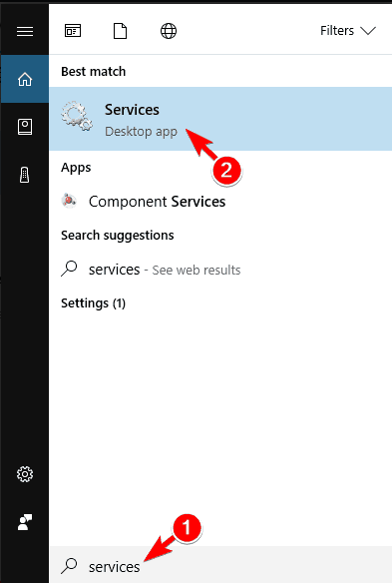The image size is (392, 583).
Task: Open the Notebook icon in sidebar
Action: coord(25,127)
